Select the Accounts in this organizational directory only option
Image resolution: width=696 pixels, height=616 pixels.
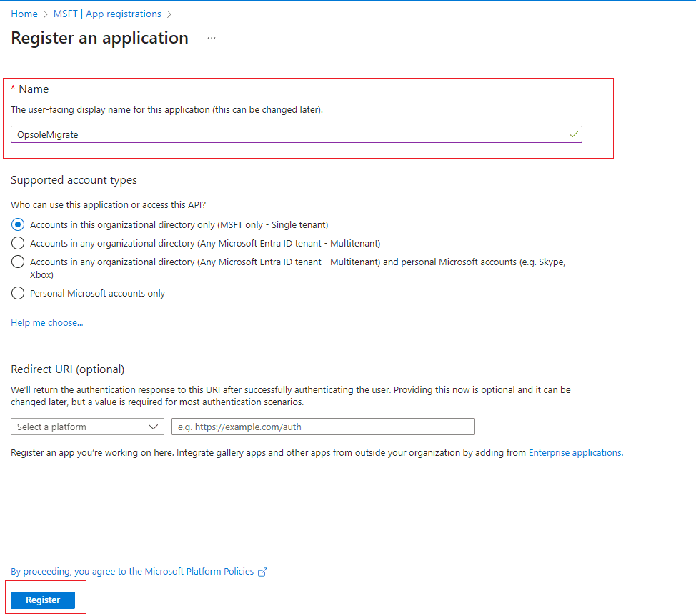(x=16, y=224)
